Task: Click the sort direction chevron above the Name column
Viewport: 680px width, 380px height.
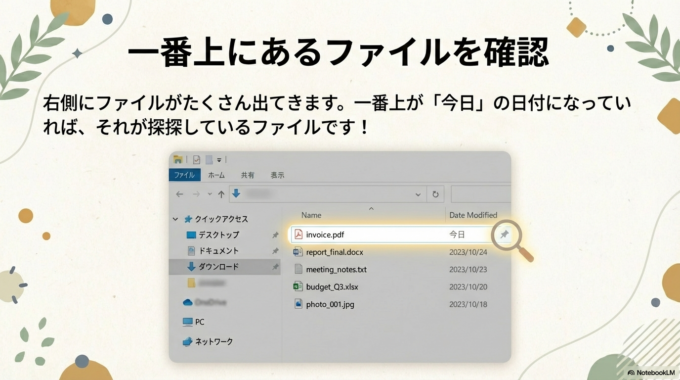Action: [x=371, y=209]
